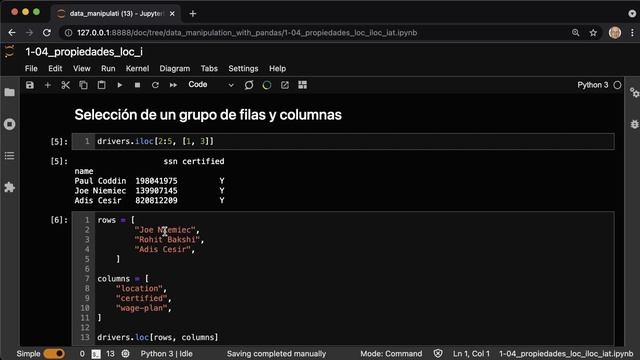Viewport: 640px width, 360px height.
Task: Save the notebook with the floppy icon
Action: 30,85
